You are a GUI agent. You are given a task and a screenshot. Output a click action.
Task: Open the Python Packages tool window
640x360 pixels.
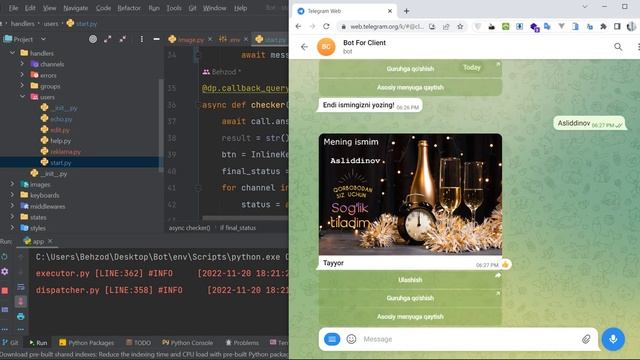tap(87, 343)
